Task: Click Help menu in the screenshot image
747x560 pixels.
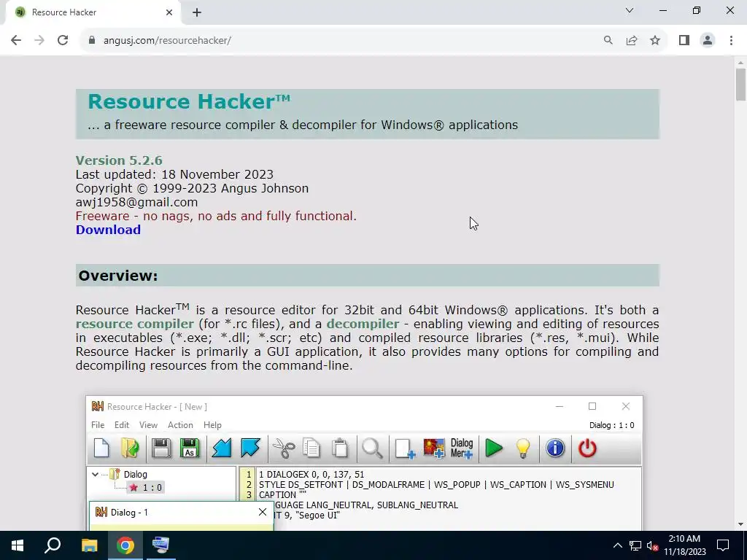Action: click(x=212, y=425)
